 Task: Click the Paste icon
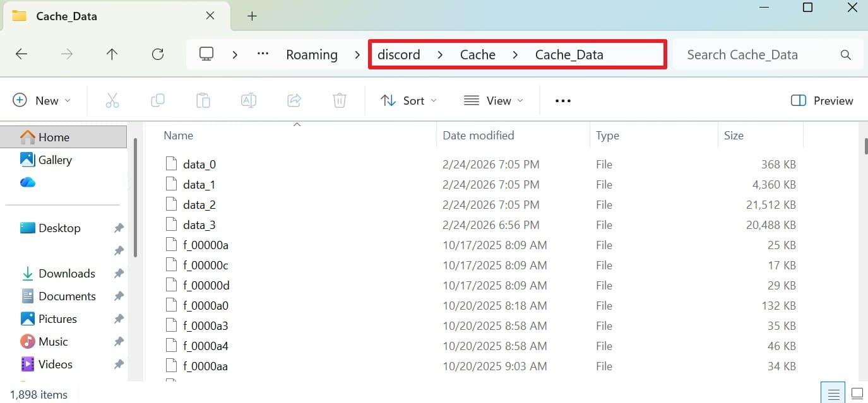tap(203, 100)
